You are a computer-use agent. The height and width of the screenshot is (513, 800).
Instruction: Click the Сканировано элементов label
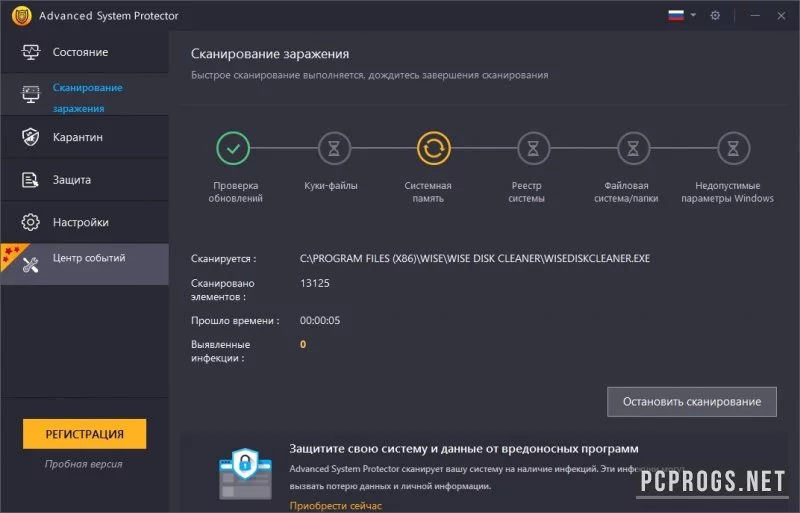click(x=222, y=289)
